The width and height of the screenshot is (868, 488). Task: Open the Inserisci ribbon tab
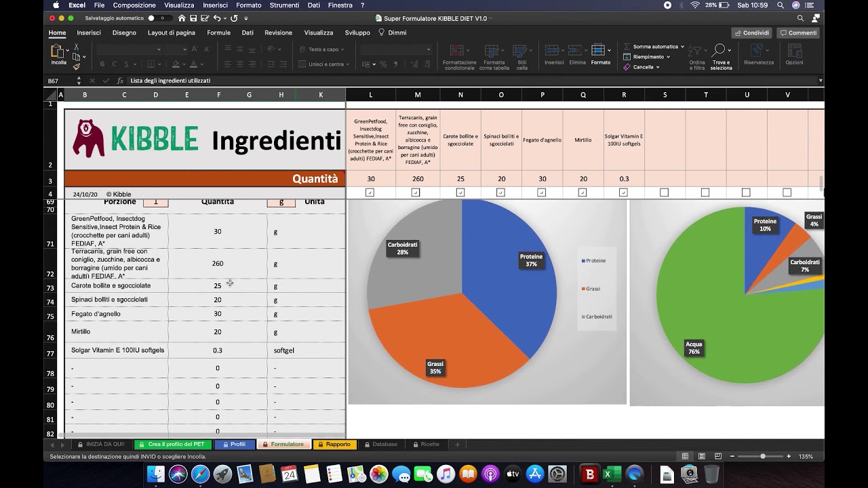click(89, 33)
